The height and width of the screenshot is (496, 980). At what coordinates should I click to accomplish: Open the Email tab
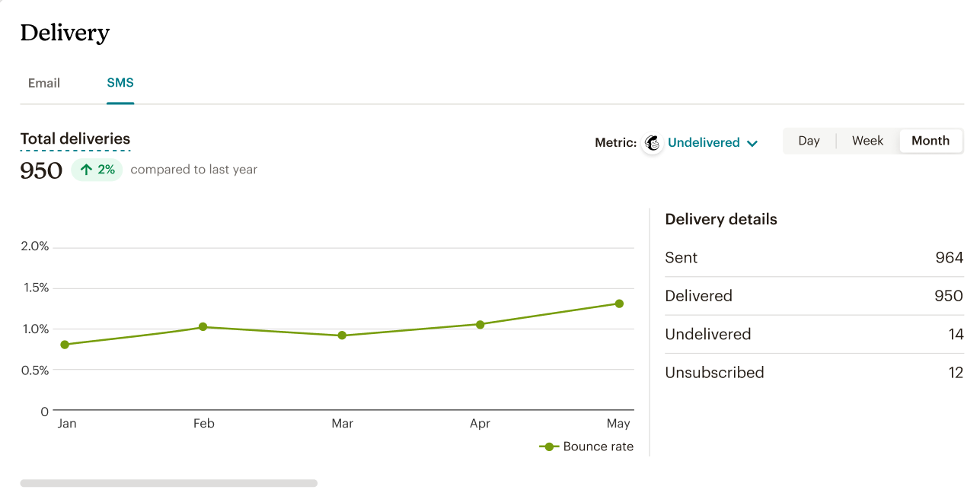44,83
